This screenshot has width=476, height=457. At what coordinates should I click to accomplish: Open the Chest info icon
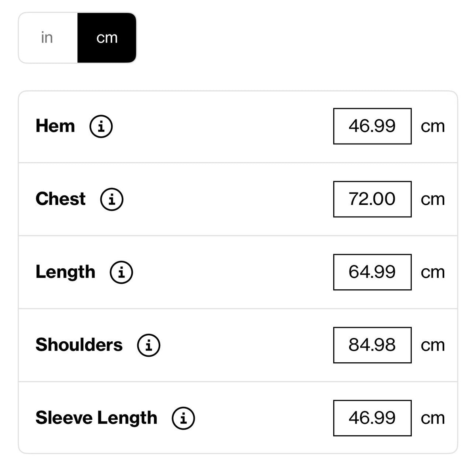112,199
